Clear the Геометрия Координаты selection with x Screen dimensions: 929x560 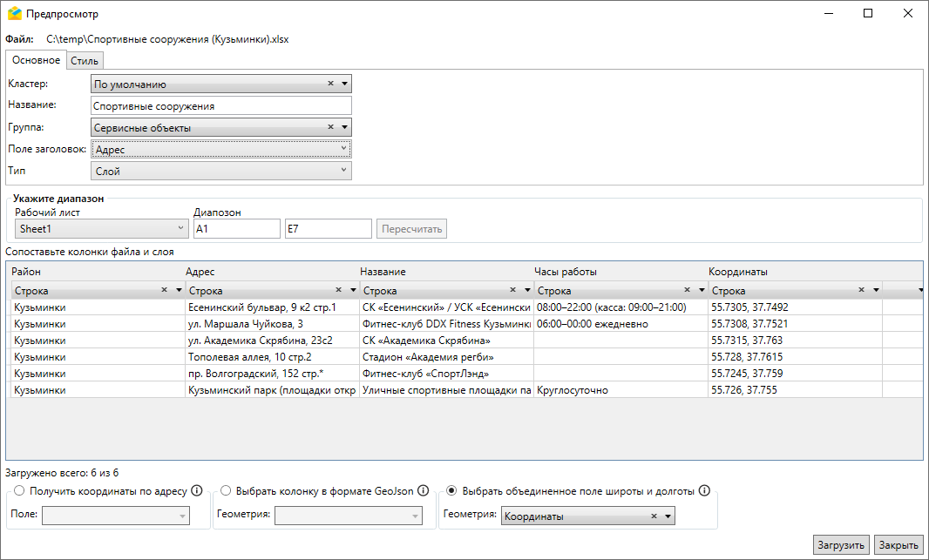click(x=654, y=516)
